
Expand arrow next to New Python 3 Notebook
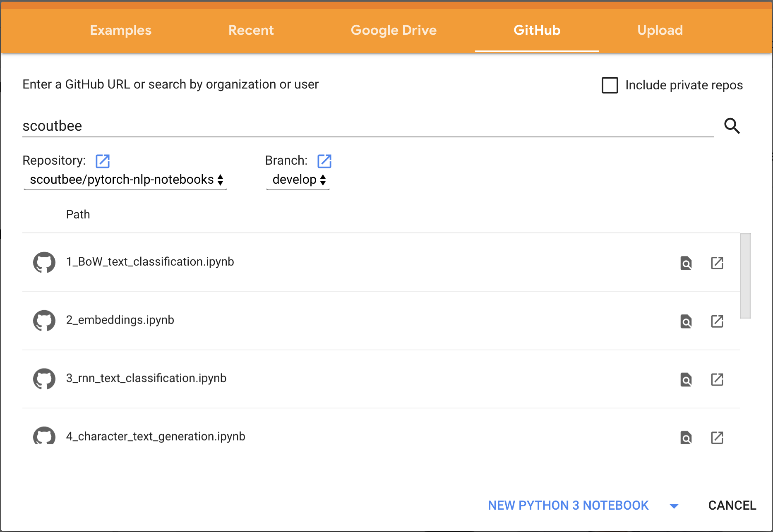(x=674, y=506)
